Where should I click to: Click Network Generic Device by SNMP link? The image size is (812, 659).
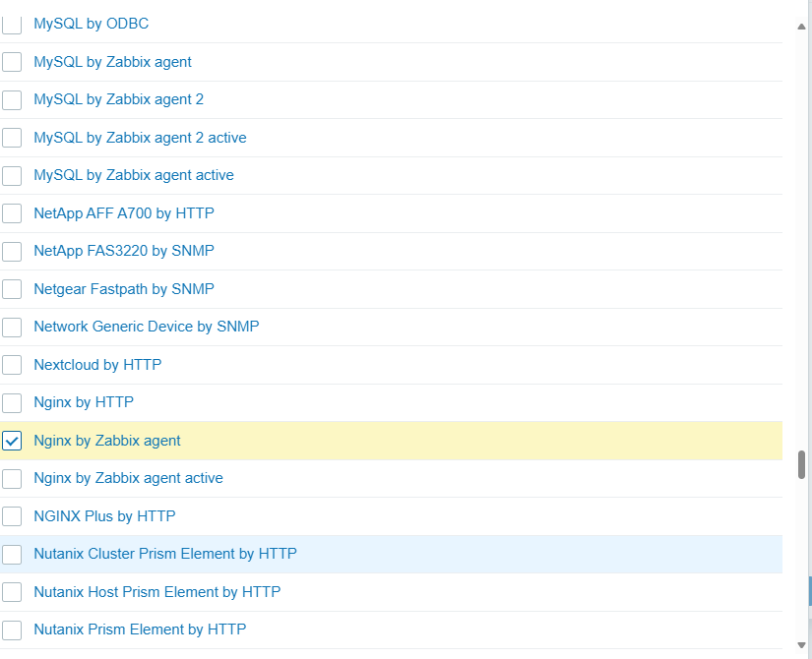(x=147, y=327)
